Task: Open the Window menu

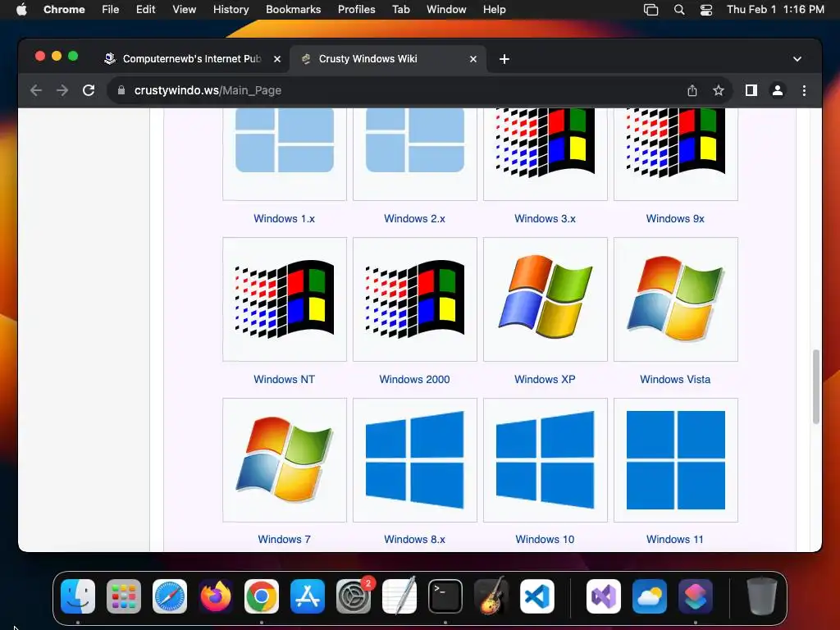Action: coord(446,10)
